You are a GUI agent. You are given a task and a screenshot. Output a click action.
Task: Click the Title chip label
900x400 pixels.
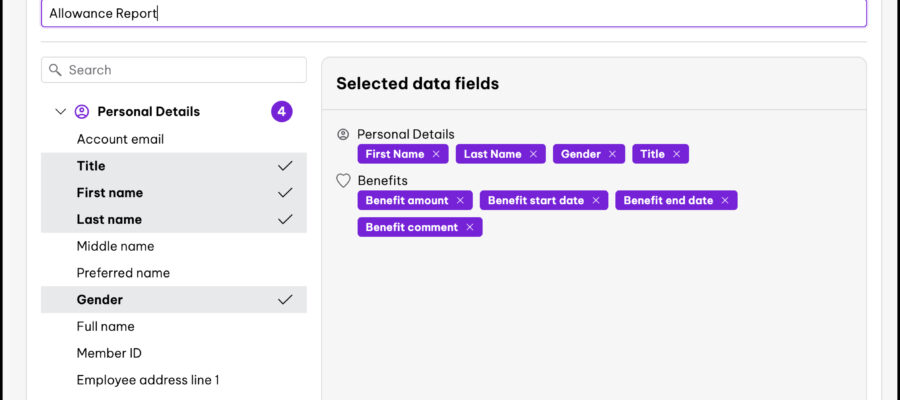653,154
